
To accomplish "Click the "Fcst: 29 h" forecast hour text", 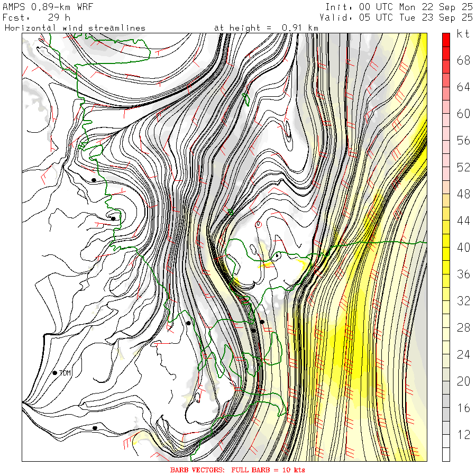I will coord(36,17).
